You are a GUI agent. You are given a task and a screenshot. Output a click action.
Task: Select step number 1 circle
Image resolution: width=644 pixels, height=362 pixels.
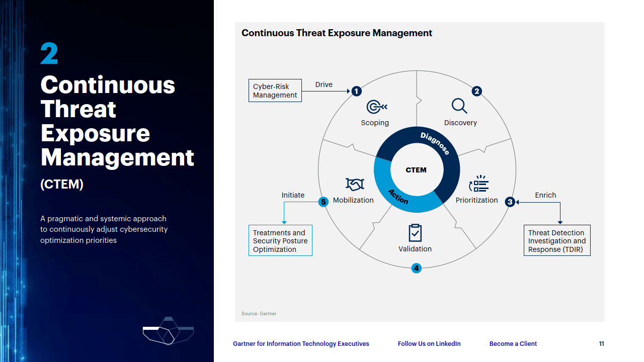(356, 91)
